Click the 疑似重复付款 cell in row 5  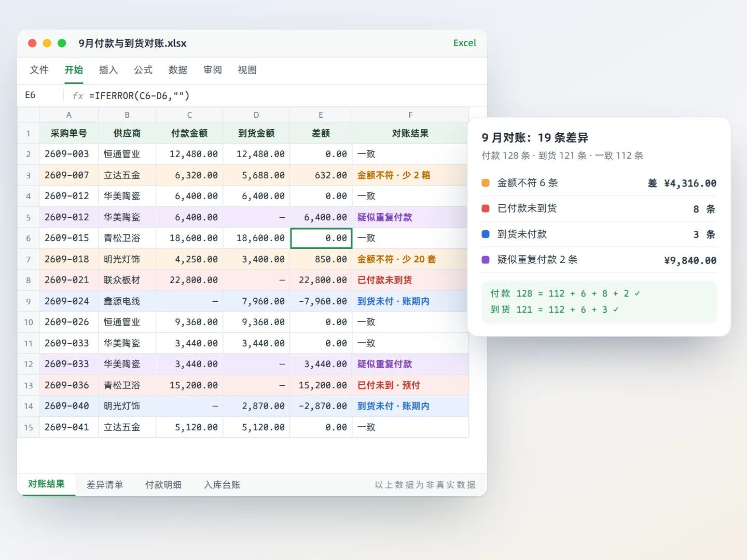[x=410, y=217]
